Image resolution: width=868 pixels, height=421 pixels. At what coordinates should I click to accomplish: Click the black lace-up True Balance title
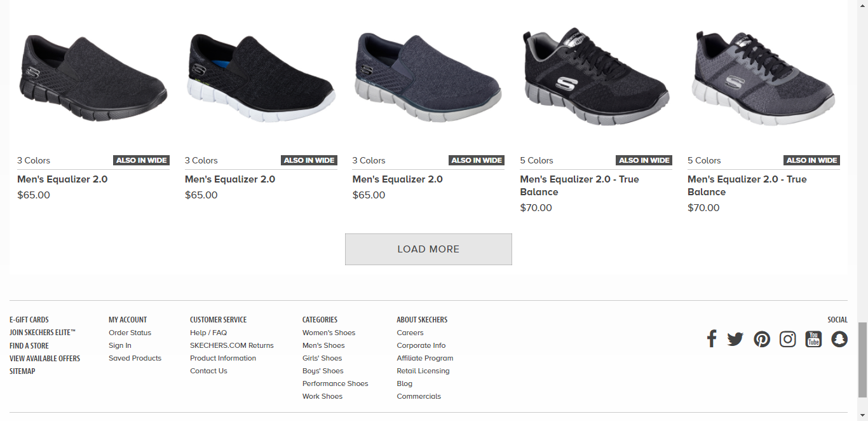[579, 186]
